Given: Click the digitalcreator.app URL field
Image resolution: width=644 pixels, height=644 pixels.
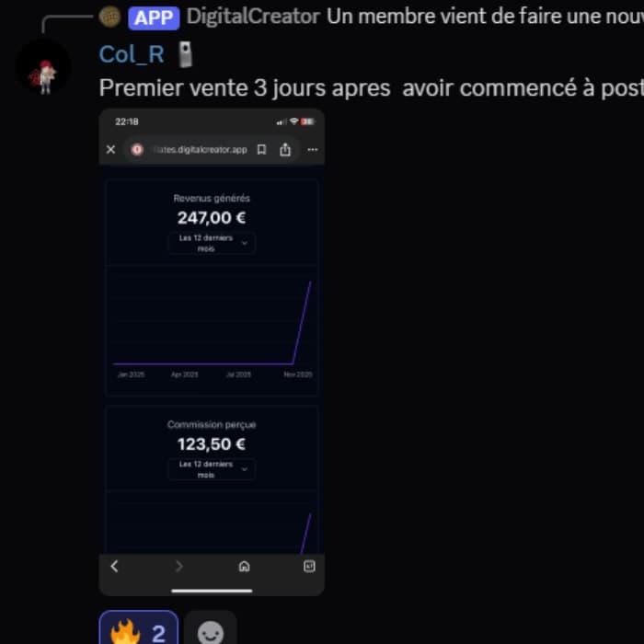Looking at the screenshot, I should coord(200,149).
